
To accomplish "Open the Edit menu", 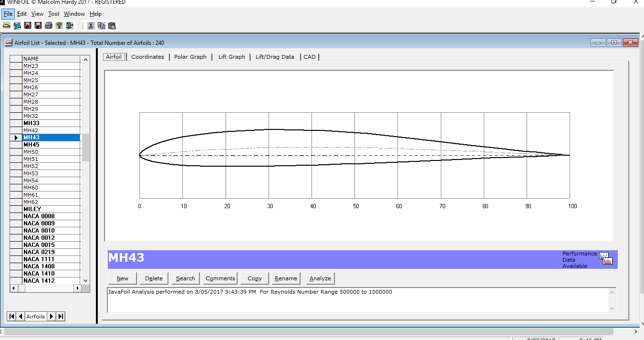I will tap(22, 14).
